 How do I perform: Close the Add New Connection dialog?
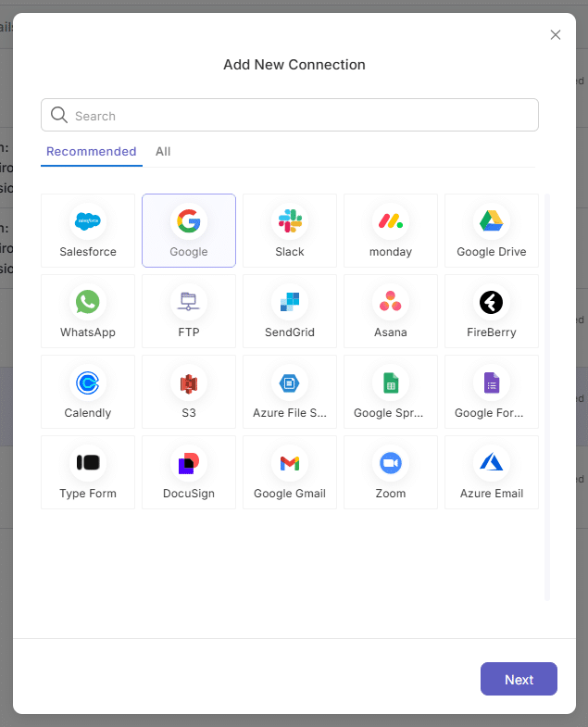(556, 35)
